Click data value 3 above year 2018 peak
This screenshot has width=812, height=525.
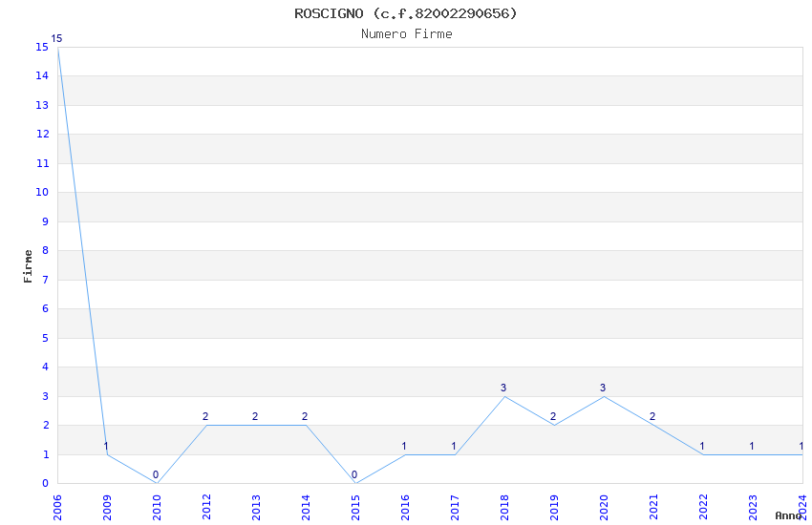(x=503, y=388)
